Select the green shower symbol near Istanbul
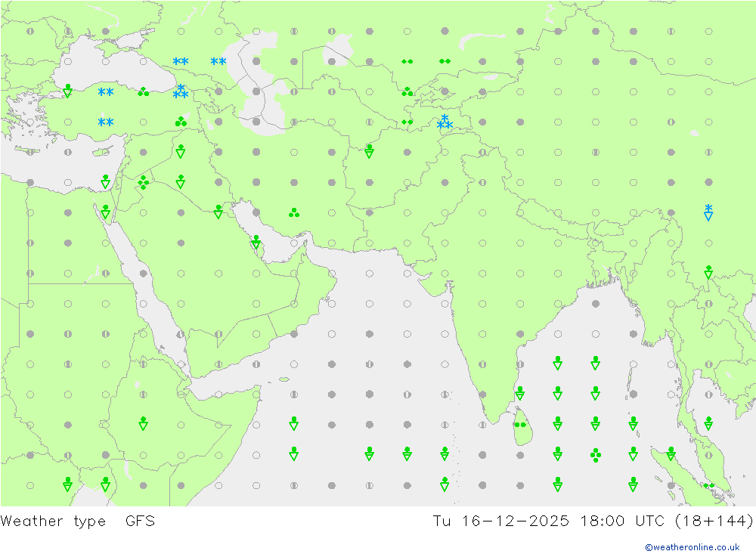 pos(68,91)
